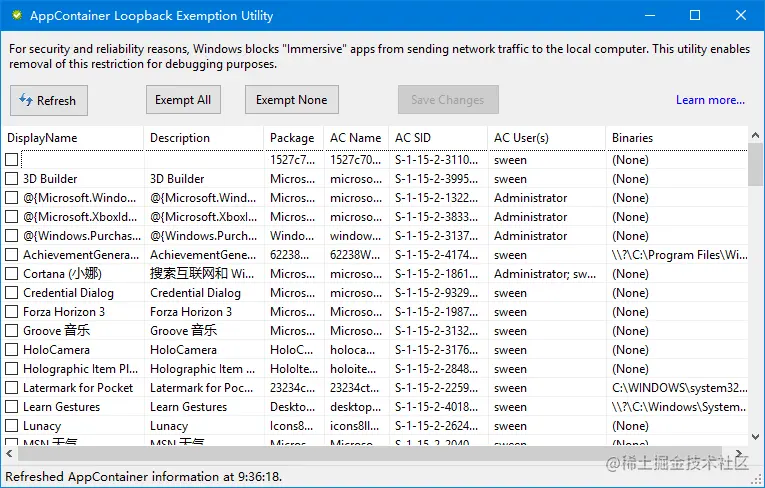Click the vertical scrollbar thumb
The height and width of the screenshot is (488, 765).
click(x=756, y=164)
